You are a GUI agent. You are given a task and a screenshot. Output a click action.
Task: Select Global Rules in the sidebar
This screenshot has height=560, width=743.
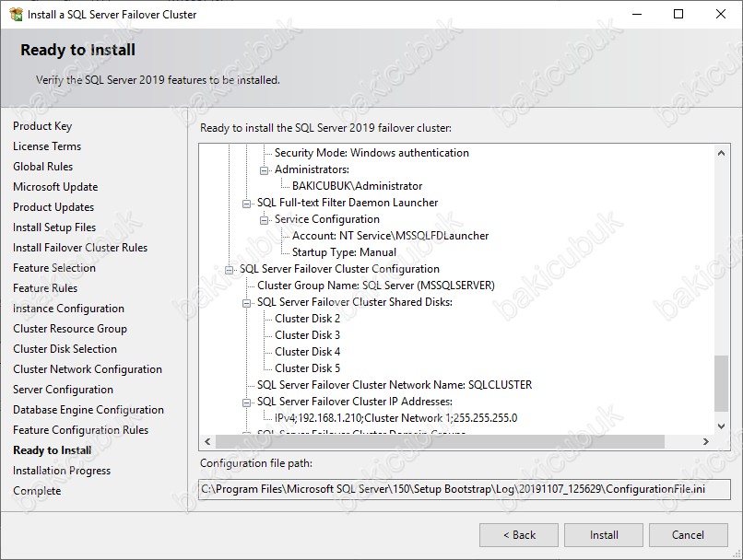click(x=43, y=167)
